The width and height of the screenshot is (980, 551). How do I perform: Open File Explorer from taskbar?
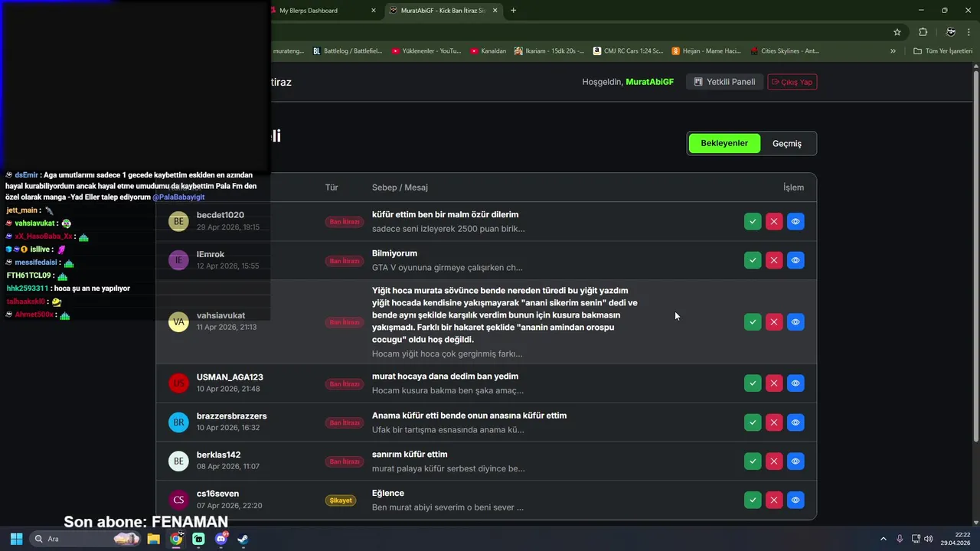pos(153,539)
